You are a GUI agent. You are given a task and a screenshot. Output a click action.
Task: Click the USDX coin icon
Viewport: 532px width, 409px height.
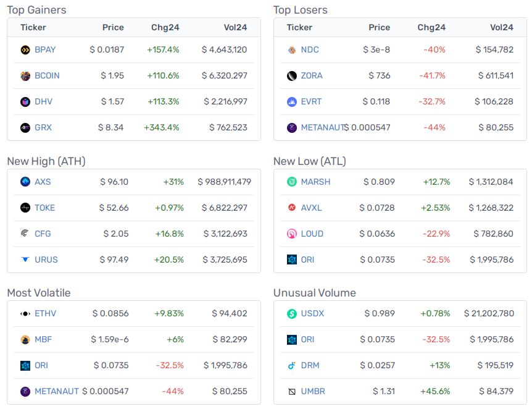292,313
